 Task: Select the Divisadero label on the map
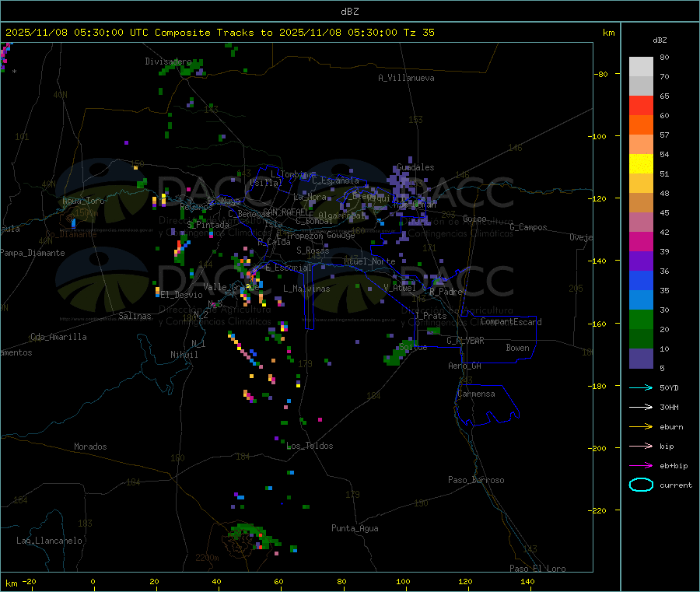pos(168,61)
